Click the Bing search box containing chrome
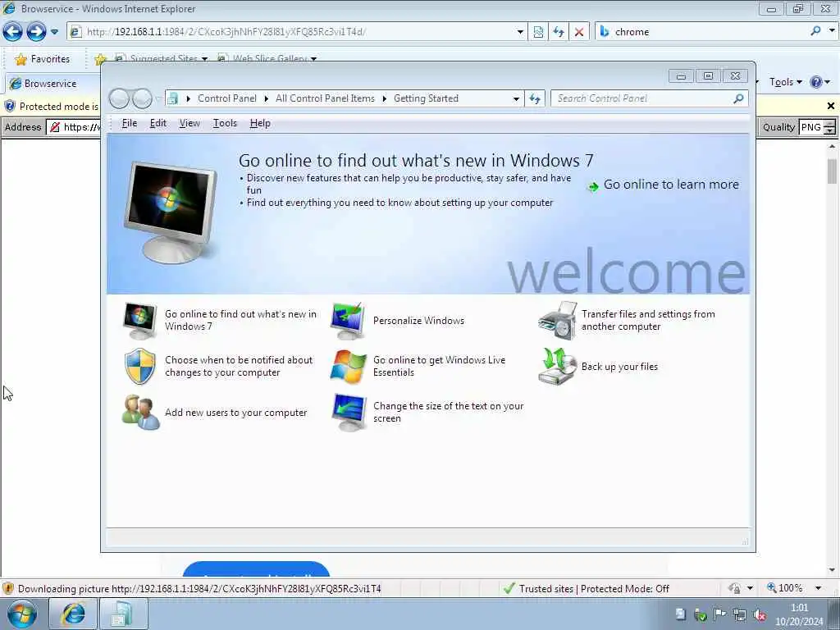Screen dimensions: 840x630 point(702,32)
